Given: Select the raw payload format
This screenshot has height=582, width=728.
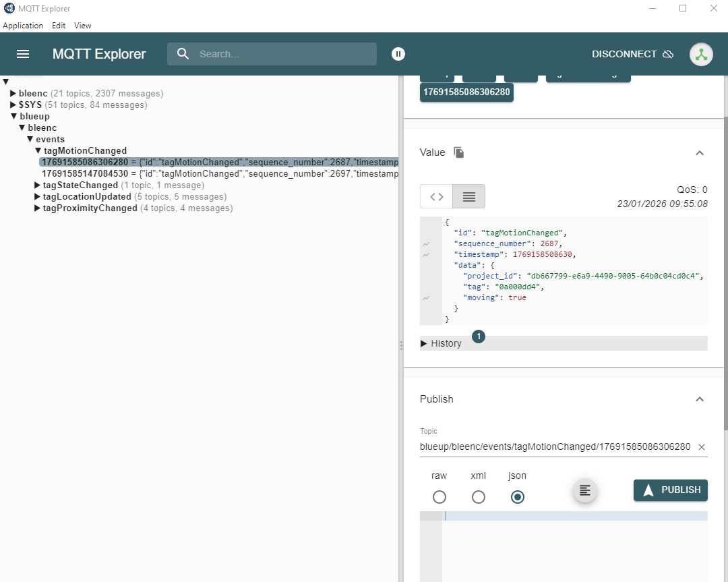Looking at the screenshot, I should click(x=439, y=497).
